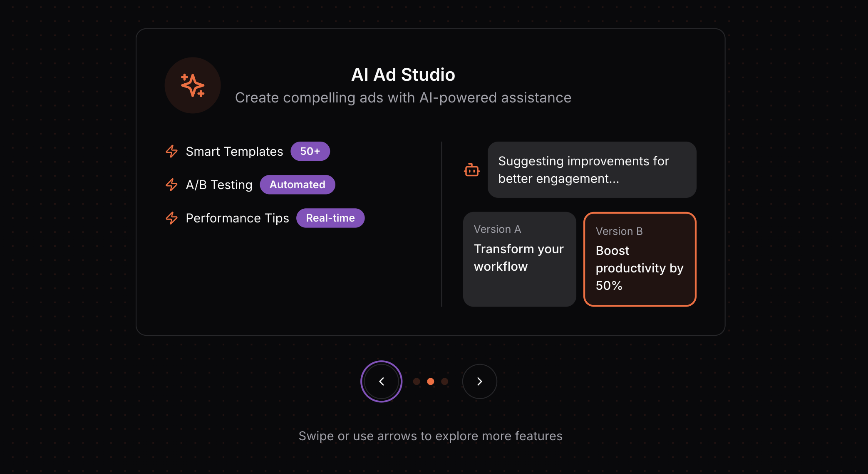868x474 pixels.
Task: Click the A/B Testing feature label
Action: coord(219,185)
